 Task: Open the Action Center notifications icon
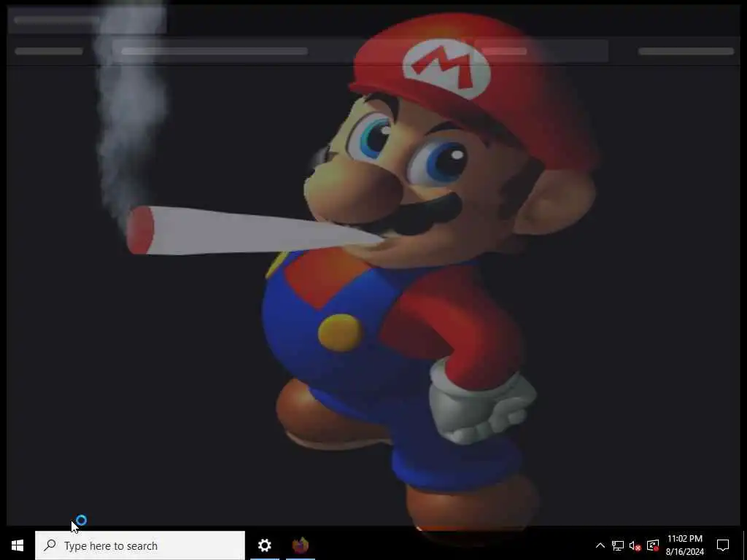pyautogui.click(x=723, y=545)
